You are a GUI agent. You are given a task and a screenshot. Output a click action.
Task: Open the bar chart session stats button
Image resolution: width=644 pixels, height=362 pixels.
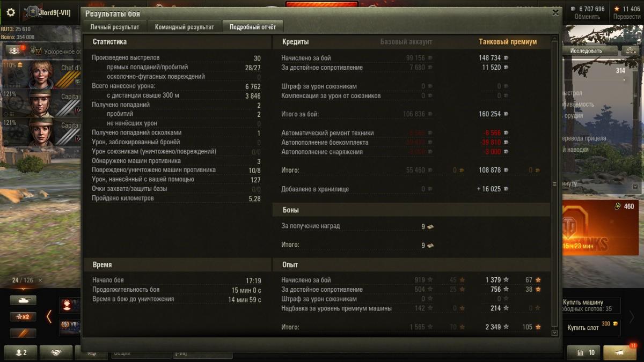pos(583,352)
